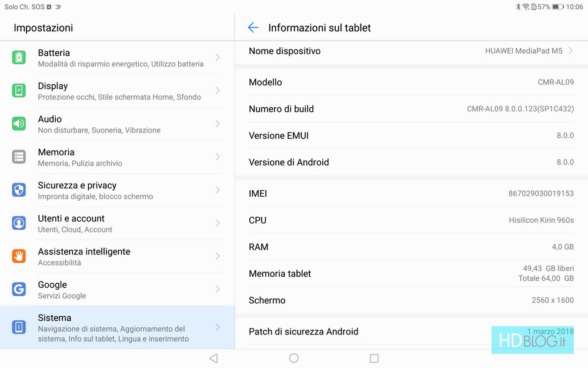Open recent apps with square button
This screenshot has width=588, height=368.
point(374,358)
